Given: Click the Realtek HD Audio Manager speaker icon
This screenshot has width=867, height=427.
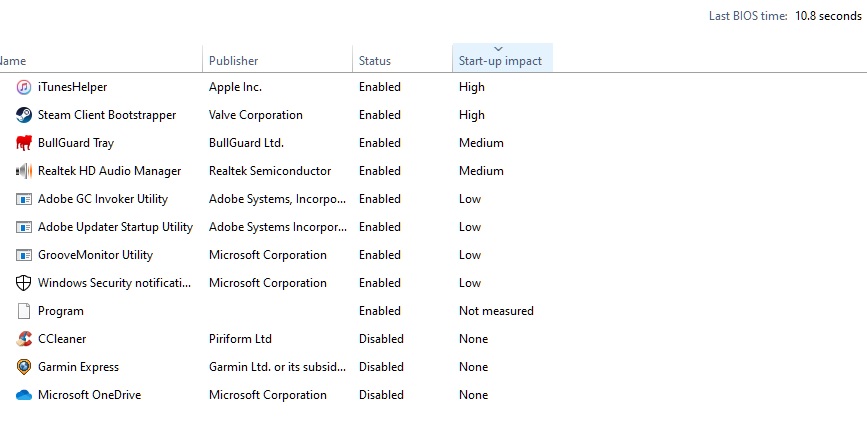Looking at the screenshot, I should (23, 171).
